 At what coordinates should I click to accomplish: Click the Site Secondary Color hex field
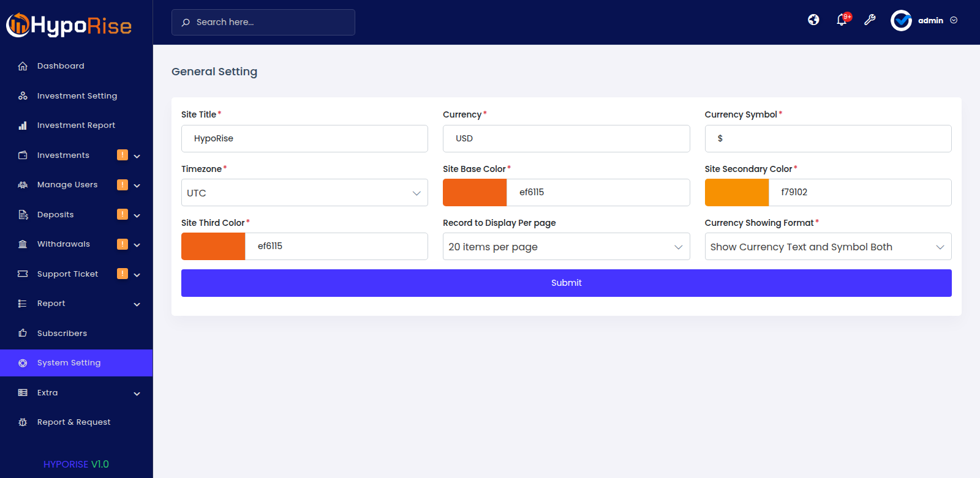(860, 192)
